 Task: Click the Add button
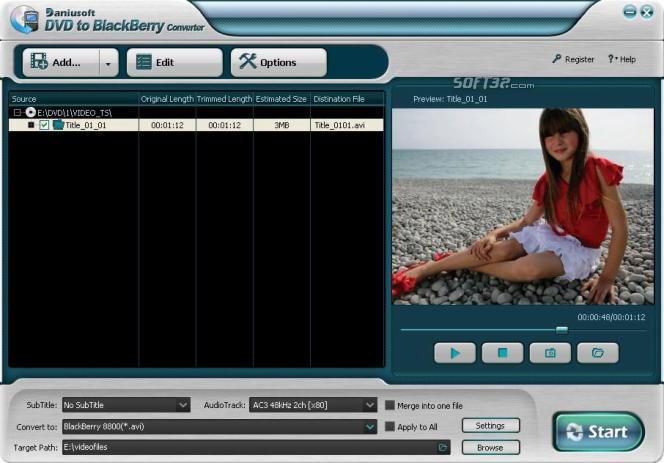(x=61, y=63)
